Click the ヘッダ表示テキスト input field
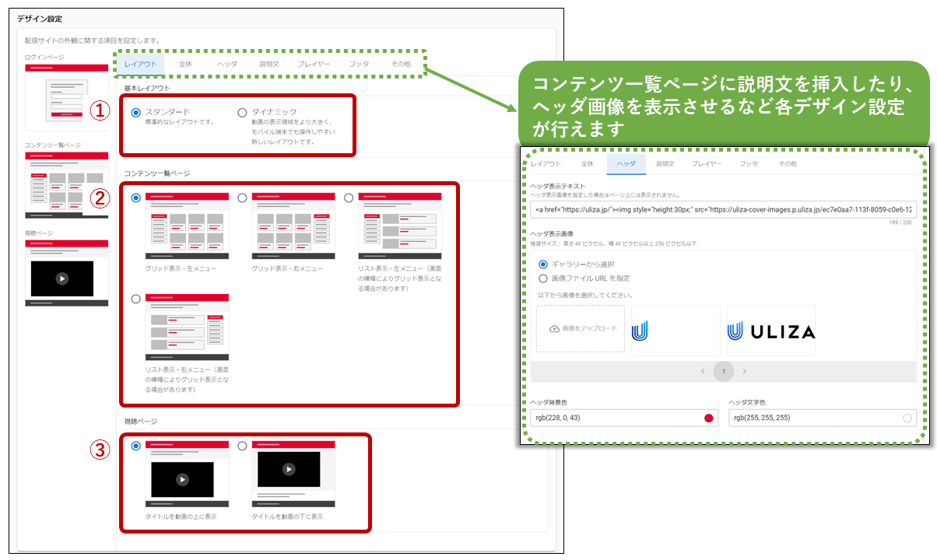This screenshot has height=560, width=937. [724, 210]
